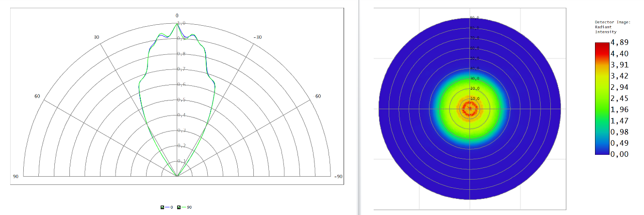Click the 70,0 ring label on detector image

[x=475, y=38]
